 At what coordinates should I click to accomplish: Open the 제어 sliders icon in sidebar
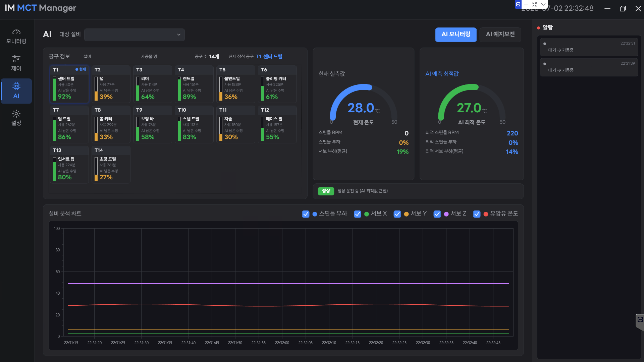click(16, 59)
